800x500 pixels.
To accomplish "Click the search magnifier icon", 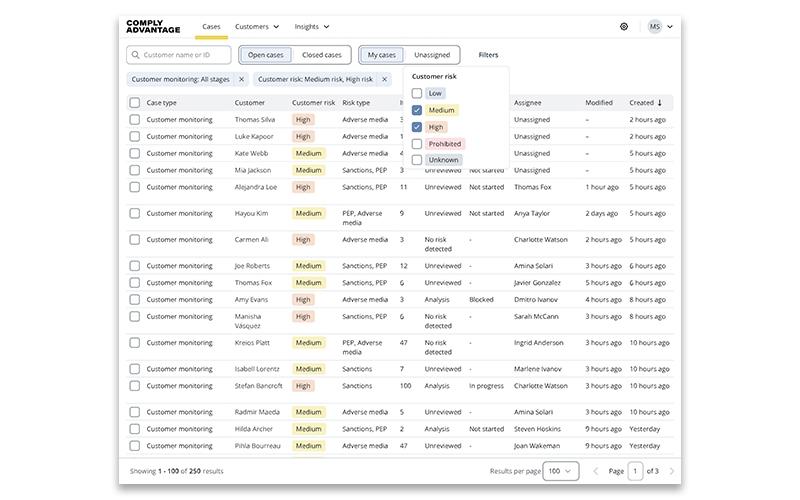I will tap(135, 55).
